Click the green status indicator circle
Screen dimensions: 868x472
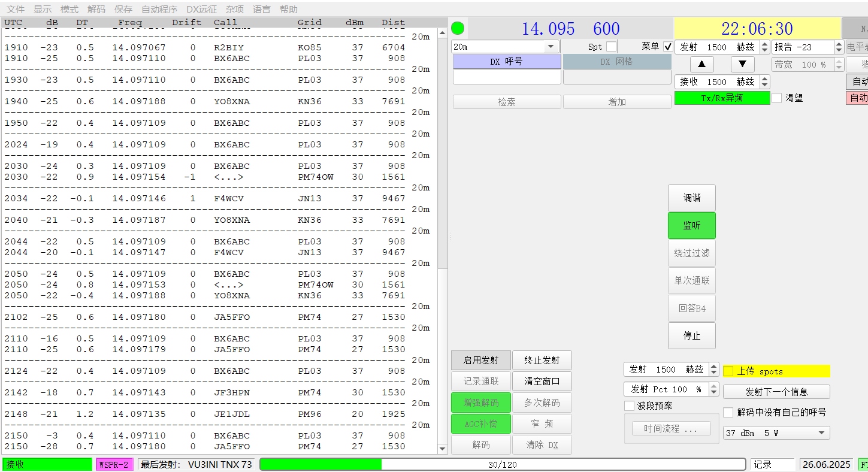pyautogui.click(x=458, y=28)
